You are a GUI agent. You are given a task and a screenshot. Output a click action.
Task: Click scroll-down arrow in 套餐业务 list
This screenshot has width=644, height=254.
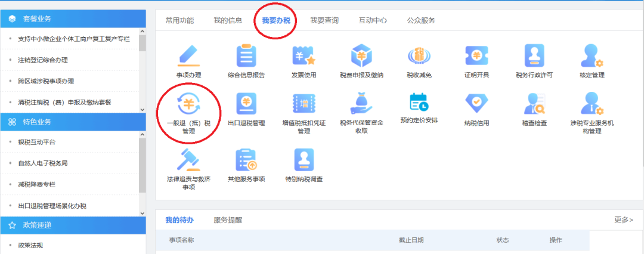tap(142, 110)
